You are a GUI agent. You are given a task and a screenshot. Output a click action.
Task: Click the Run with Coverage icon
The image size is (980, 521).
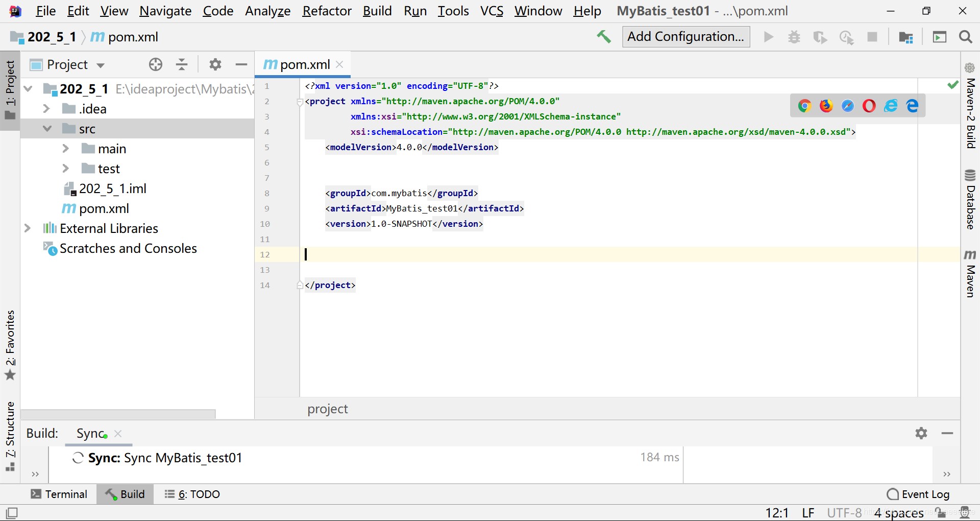pyautogui.click(x=820, y=37)
